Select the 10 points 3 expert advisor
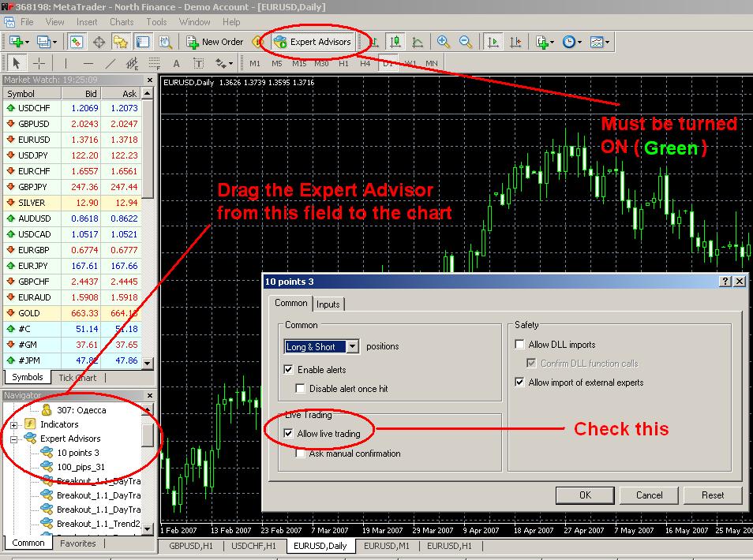This screenshot has width=753, height=560. (x=78, y=453)
